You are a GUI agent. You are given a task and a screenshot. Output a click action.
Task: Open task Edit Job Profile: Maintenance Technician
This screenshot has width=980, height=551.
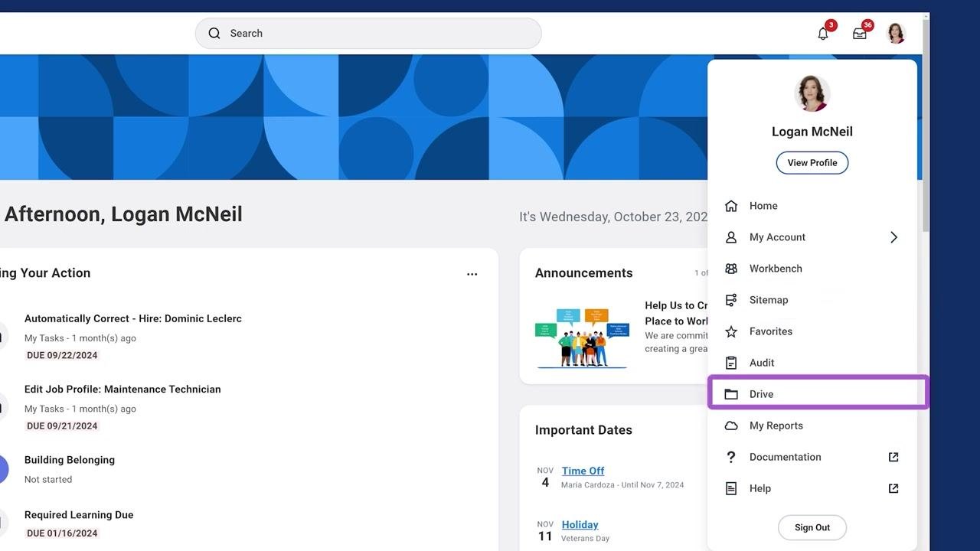click(x=122, y=389)
